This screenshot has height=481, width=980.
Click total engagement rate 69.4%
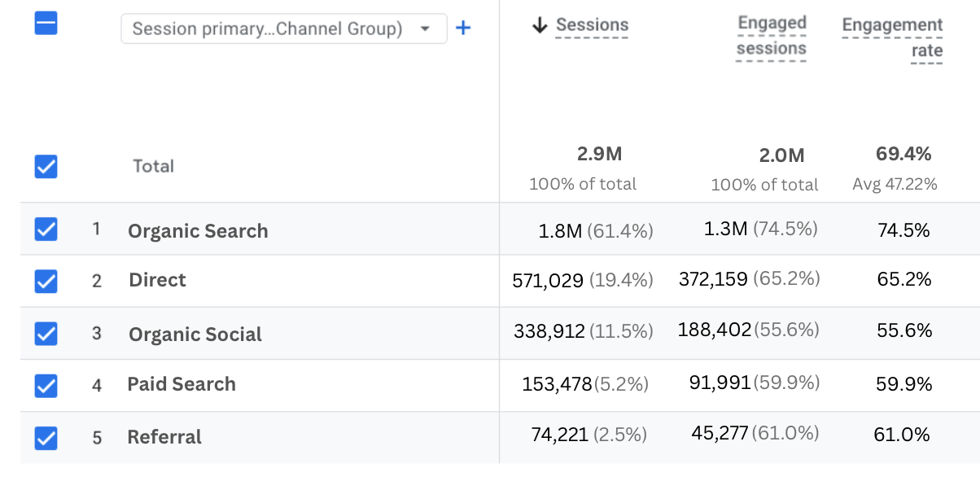903,154
